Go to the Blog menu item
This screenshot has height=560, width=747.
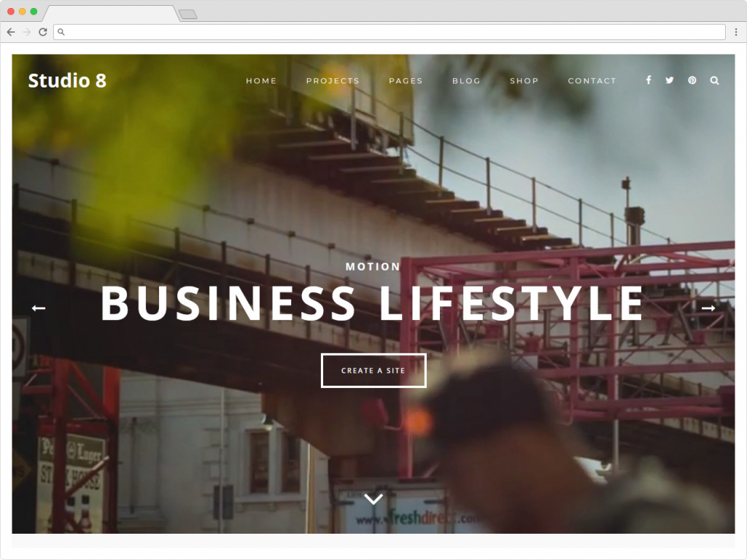466,81
